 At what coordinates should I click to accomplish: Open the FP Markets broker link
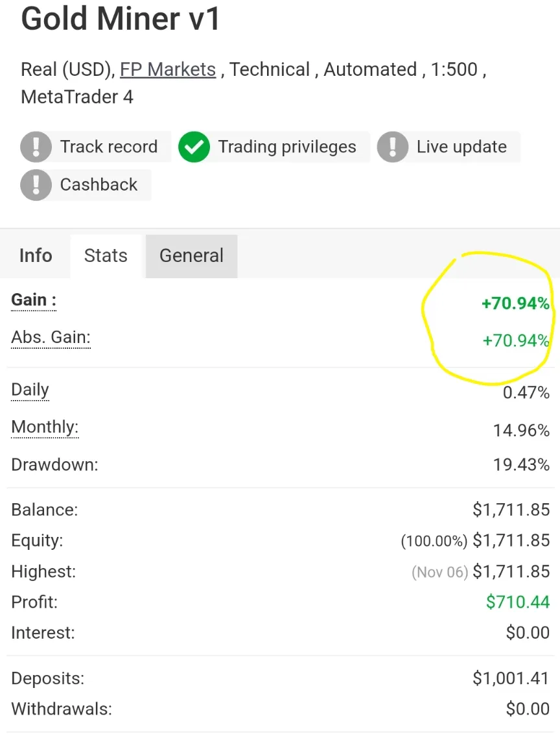168,69
